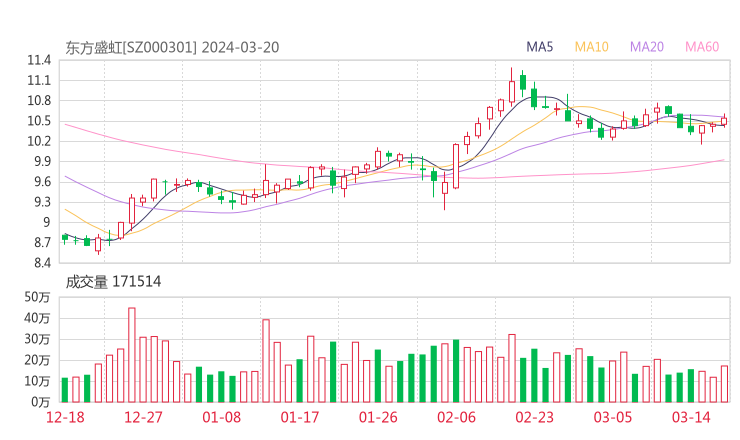The image size is (740, 440).
Task: Click the 9.9 price axis label
Action: click(x=42, y=162)
